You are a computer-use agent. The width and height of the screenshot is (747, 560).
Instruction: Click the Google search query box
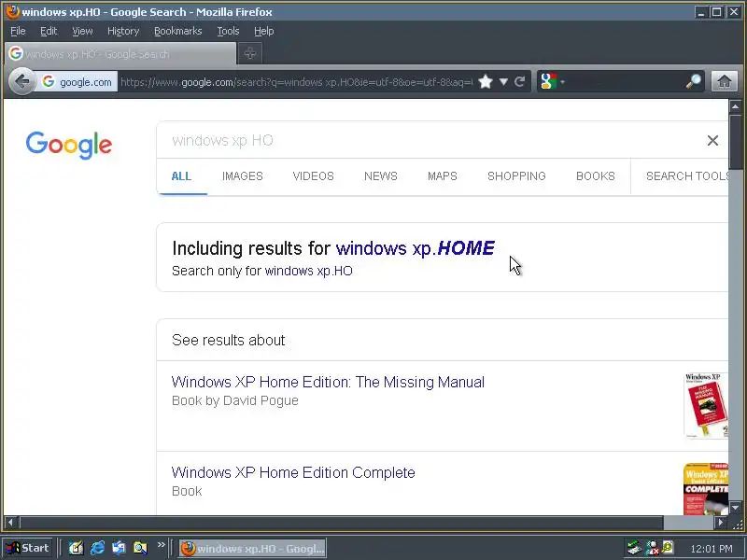[429, 140]
